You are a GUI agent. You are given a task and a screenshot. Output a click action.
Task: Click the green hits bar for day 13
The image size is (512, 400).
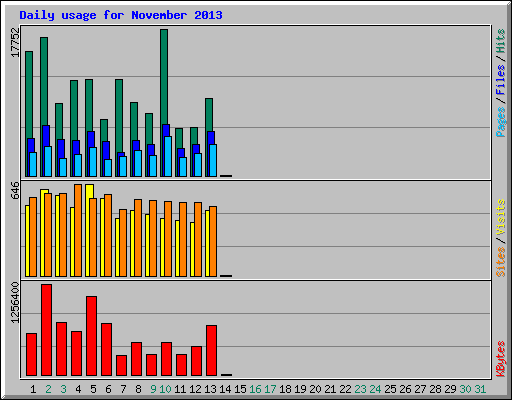click(x=209, y=115)
